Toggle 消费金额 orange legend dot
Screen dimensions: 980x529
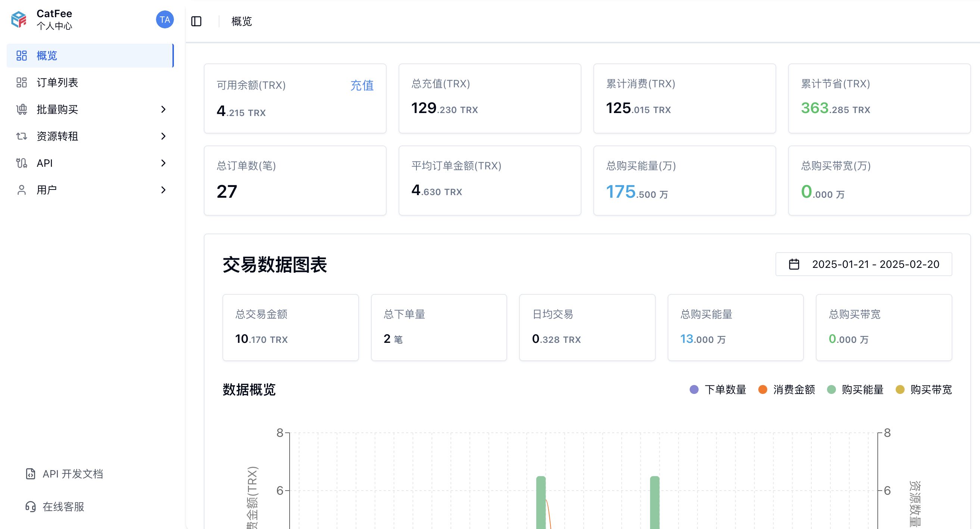(762, 389)
